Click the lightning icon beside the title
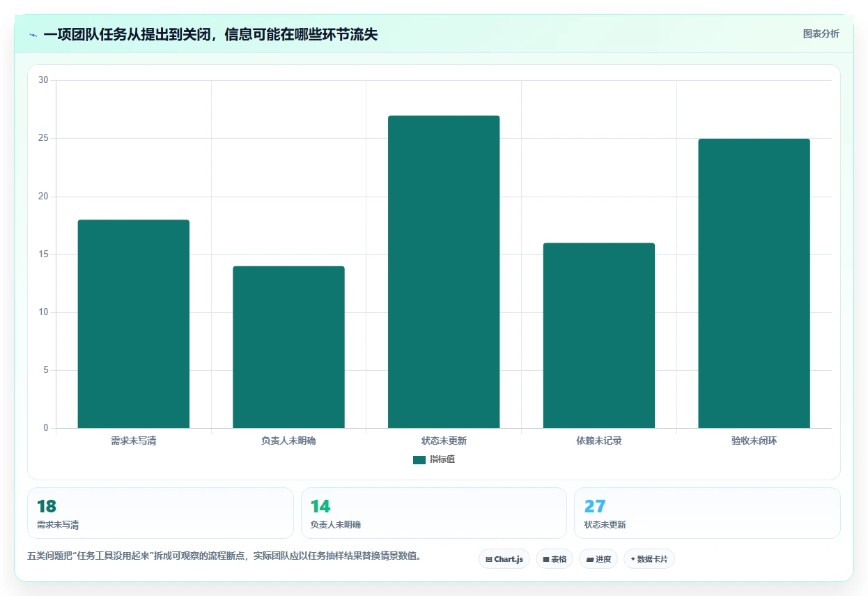Image resolution: width=868 pixels, height=596 pixels. click(x=33, y=34)
